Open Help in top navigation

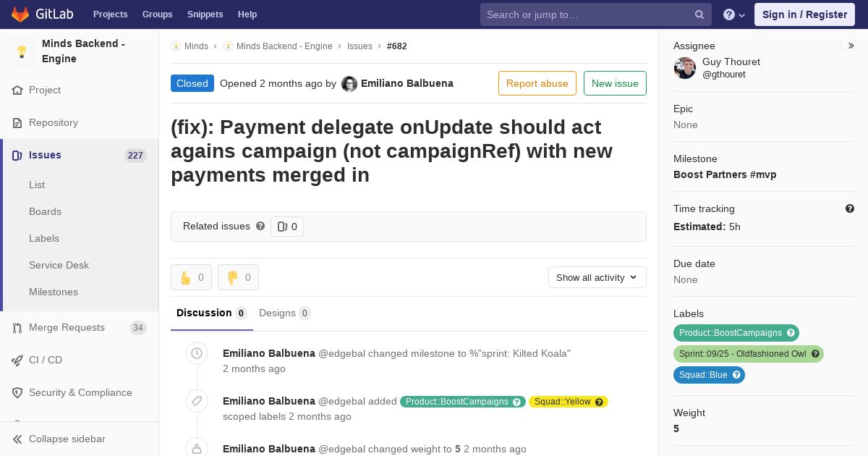point(247,14)
